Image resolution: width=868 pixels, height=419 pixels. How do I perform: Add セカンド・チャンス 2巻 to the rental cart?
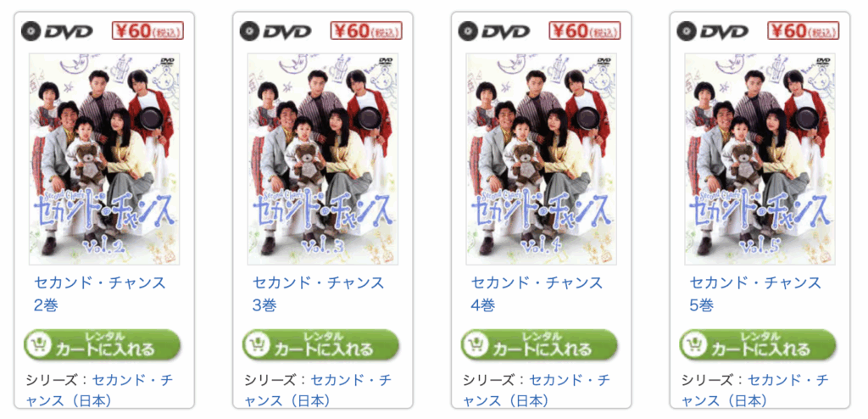point(103,344)
